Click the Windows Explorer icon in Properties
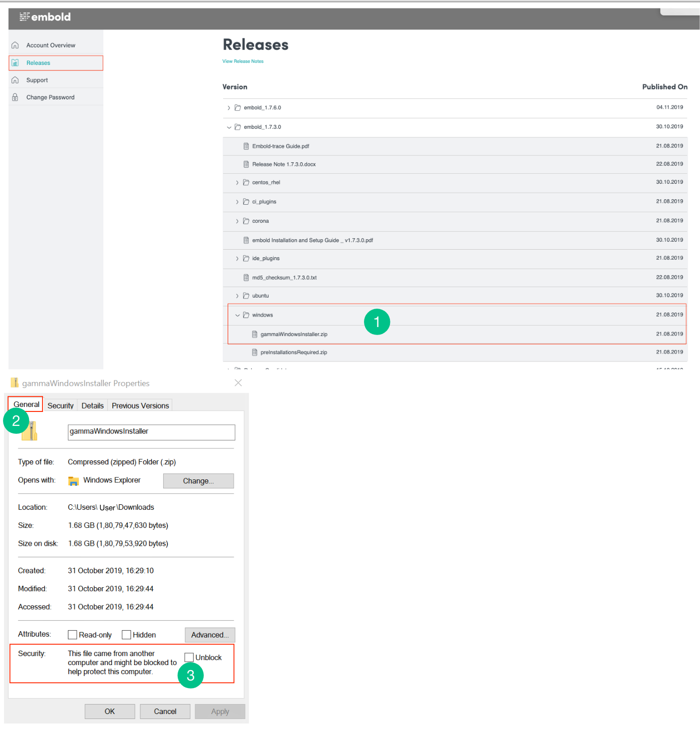Screen dimensions: 700x731 pyautogui.click(x=73, y=481)
